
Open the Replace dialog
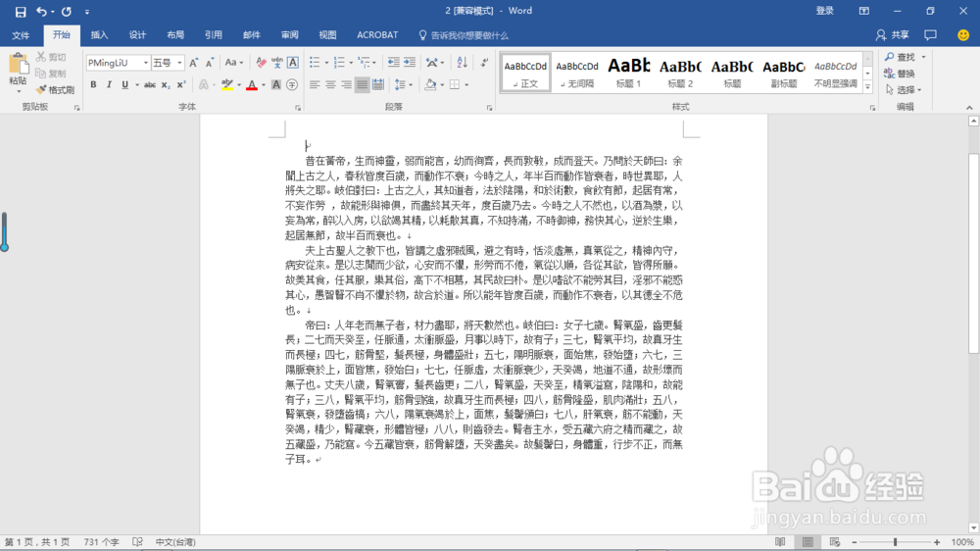click(x=900, y=74)
